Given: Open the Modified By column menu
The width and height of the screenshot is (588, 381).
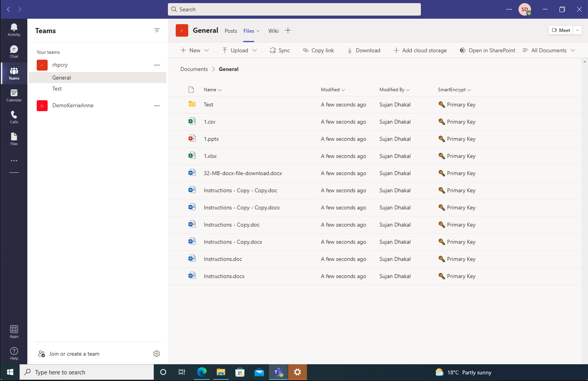Looking at the screenshot, I should [395, 90].
